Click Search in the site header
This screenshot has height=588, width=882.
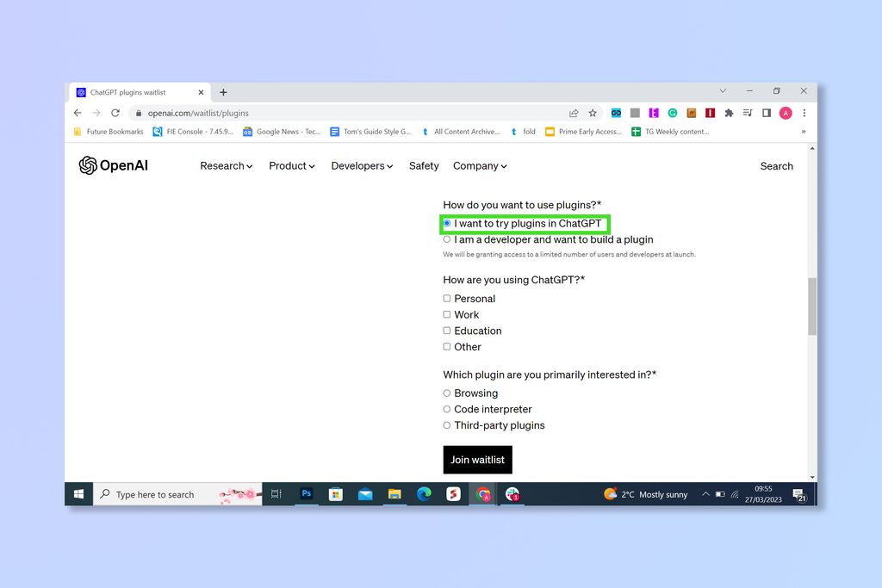[776, 166]
